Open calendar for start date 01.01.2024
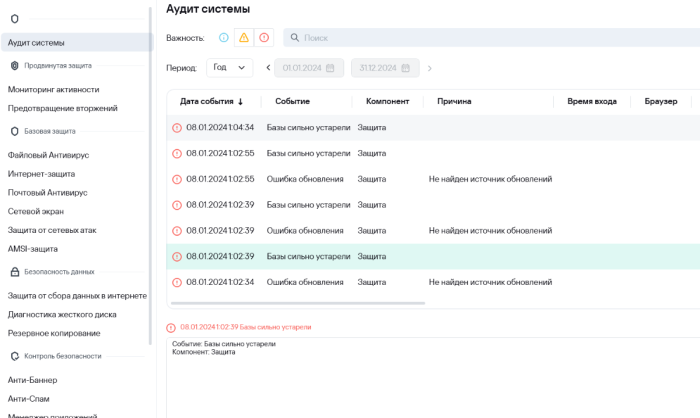Image resolution: width=700 pixels, height=418 pixels. [x=330, y=68]
